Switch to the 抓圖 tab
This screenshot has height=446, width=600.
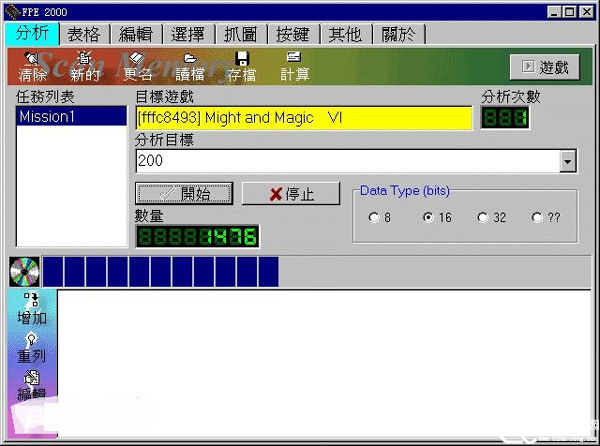click(241, 34)
